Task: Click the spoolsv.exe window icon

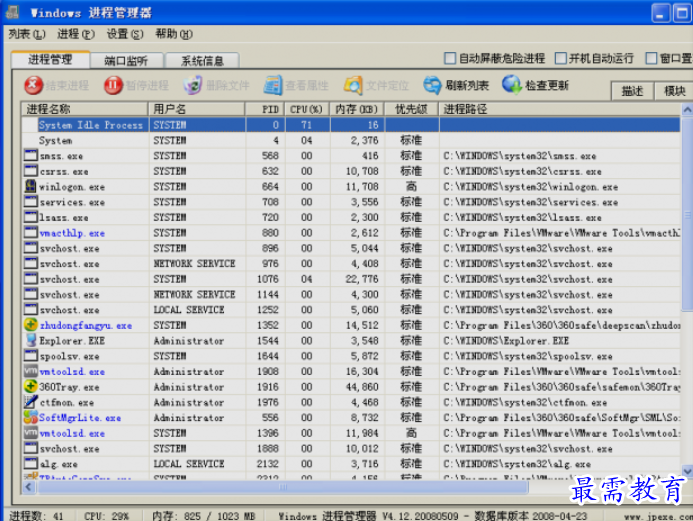Action: click(x=30, y=356)
